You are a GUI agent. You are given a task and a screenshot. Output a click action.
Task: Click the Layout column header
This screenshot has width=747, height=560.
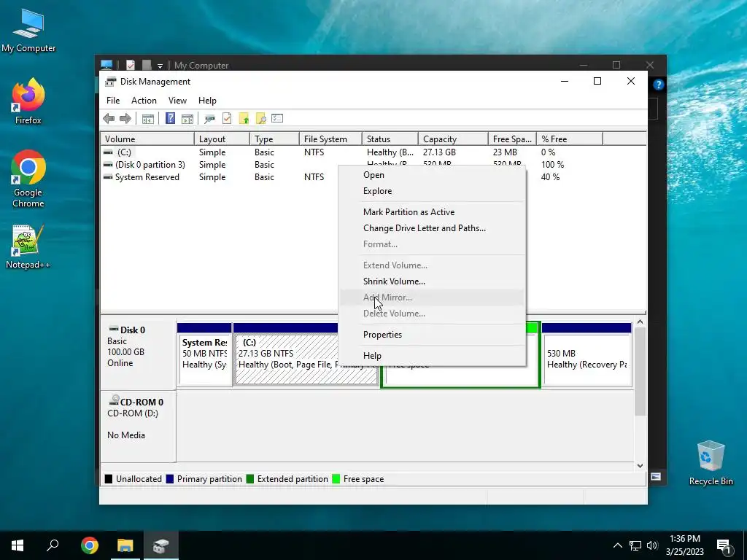(x=222, y=139)
